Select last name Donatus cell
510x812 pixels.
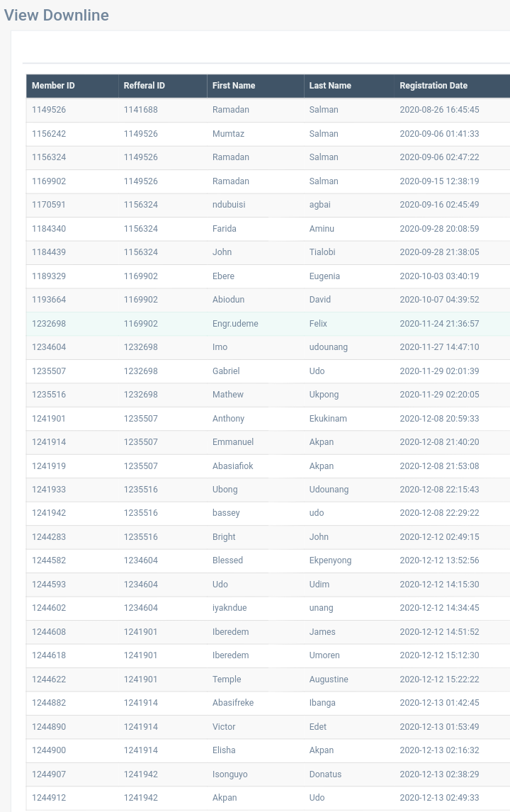(x=325, y=774)
